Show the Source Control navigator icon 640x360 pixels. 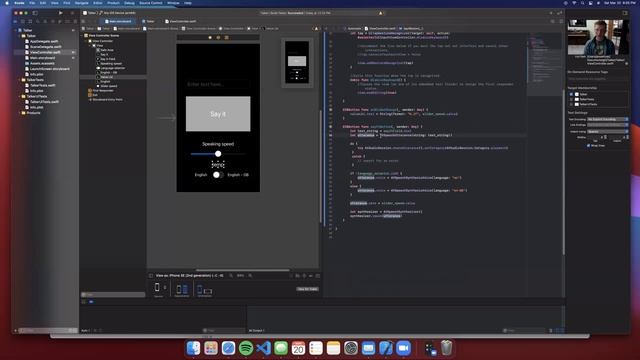click(23, 22)
